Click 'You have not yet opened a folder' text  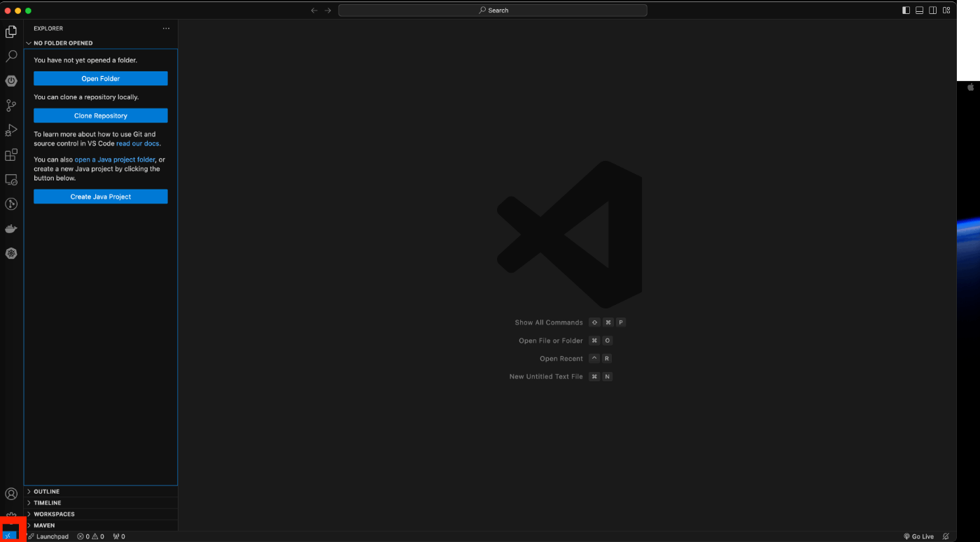click(x=85, y=60)
